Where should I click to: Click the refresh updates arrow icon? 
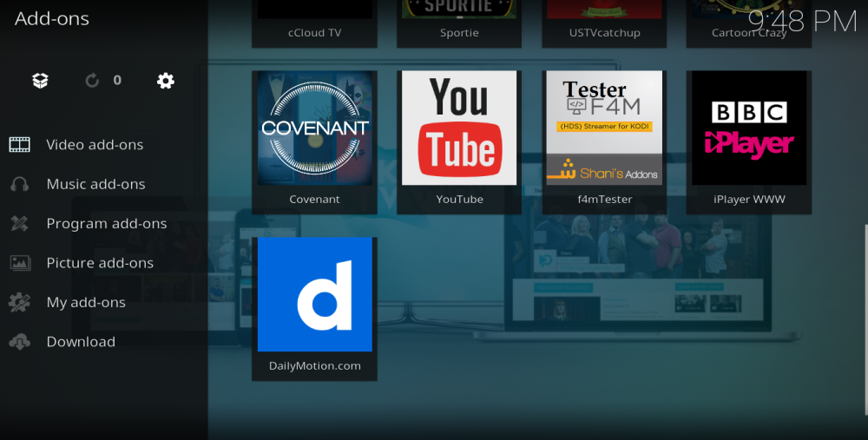pos(92,81)
